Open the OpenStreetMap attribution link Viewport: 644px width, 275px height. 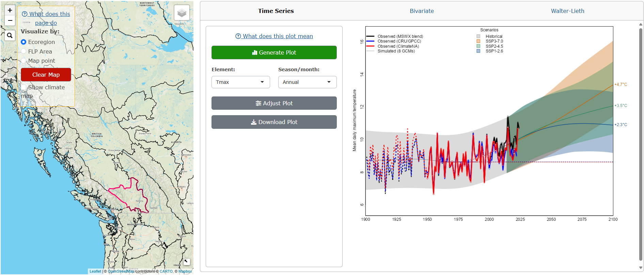click(121, 271)
